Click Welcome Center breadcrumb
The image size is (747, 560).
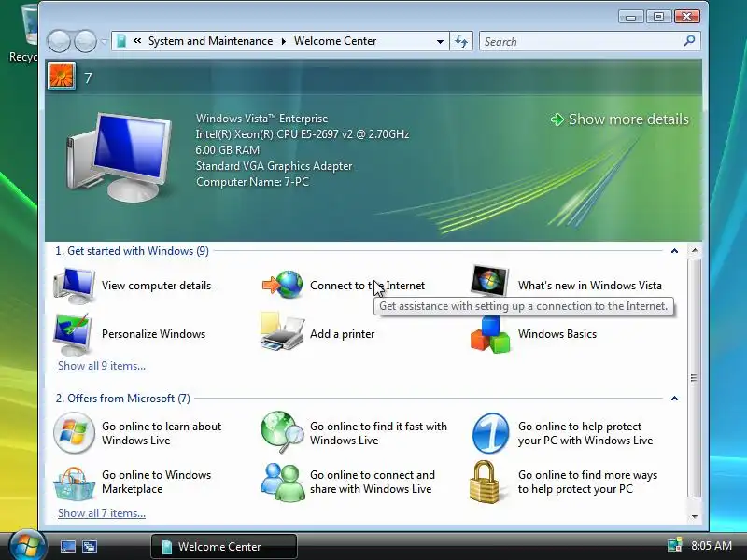[x=335, y=41]
